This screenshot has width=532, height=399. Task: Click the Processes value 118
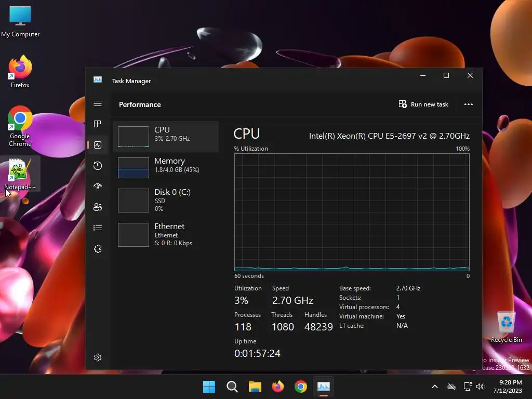click(x=243, y=327)
